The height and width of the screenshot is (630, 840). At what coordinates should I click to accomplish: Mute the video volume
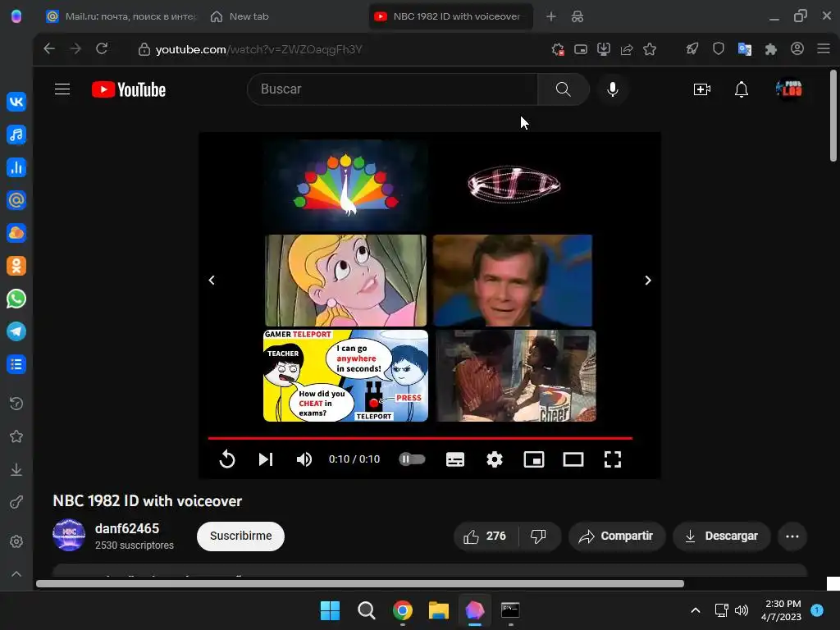(304, 459)
